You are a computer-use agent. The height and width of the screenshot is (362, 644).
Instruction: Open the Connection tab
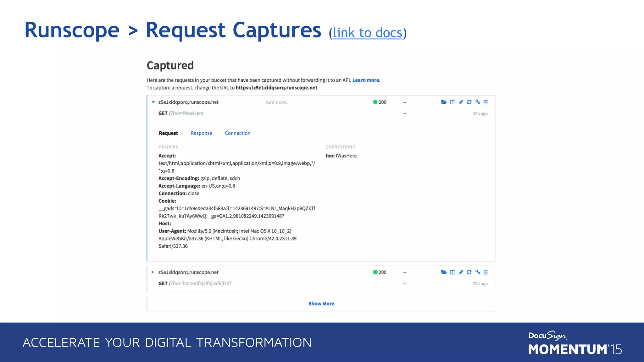[237, 133]
